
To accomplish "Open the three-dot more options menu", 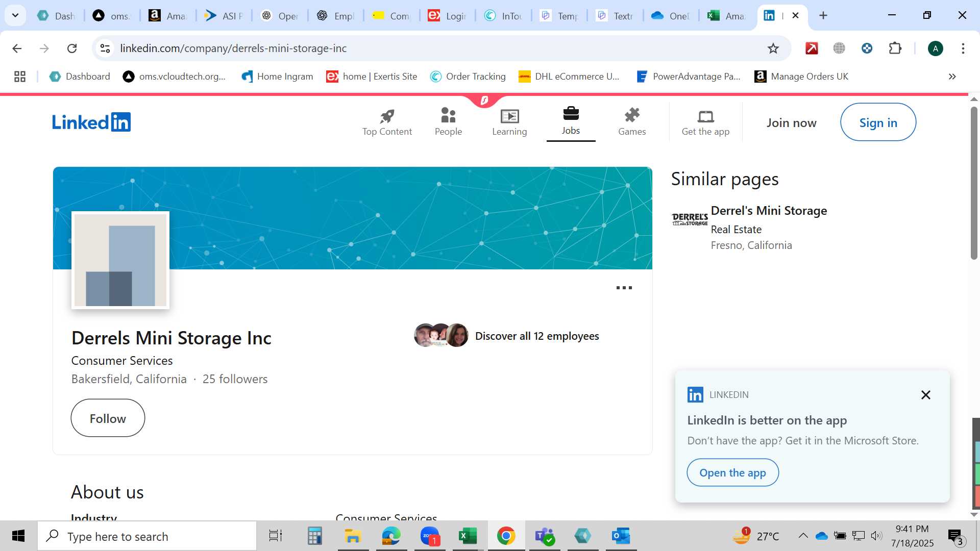I will click(x=624, y=288).
